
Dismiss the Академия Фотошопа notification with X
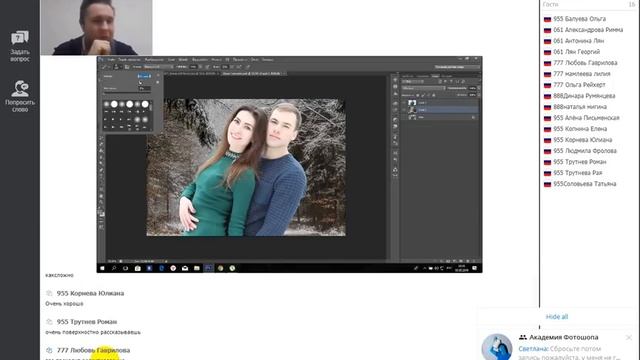(x=629, y=338)
